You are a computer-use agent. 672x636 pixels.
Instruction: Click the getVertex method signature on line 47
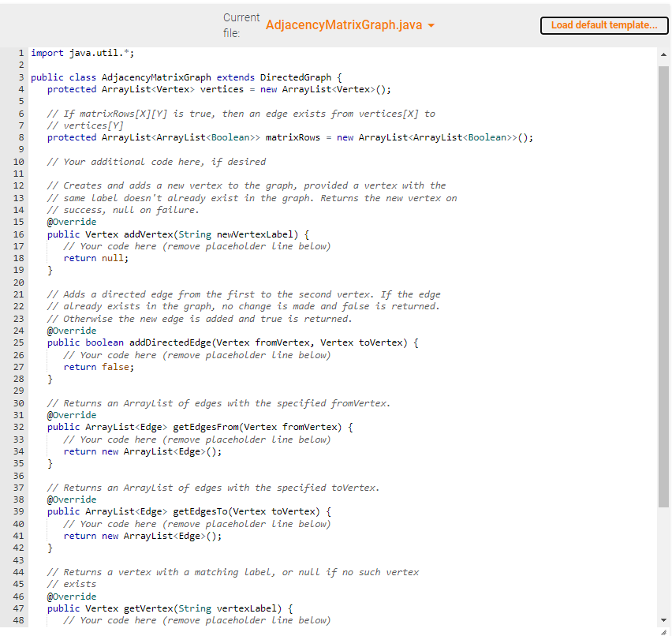coord(170,608)
